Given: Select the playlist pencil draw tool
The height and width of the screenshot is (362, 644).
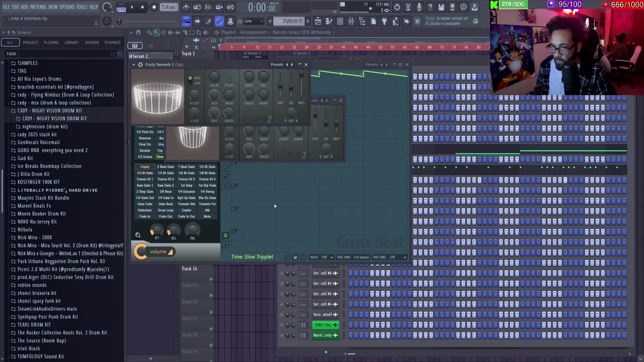Looking at the screenshot, I should pos(149,33).
